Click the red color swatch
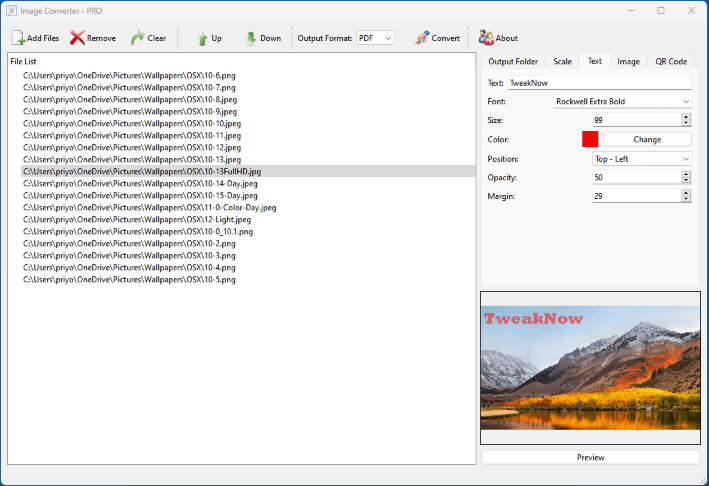Viewport: 709px width, 486px height. pyautogui.click(x=590, y=139)
